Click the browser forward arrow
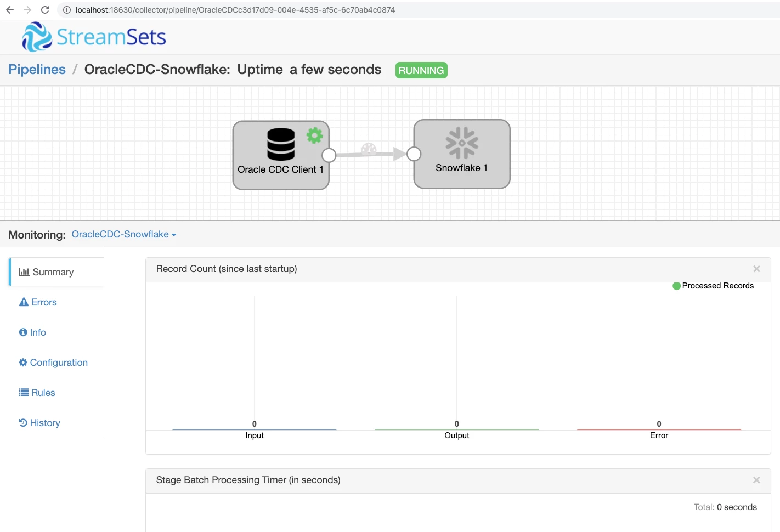Screen dimensions: 780x532 coord(27,10)
